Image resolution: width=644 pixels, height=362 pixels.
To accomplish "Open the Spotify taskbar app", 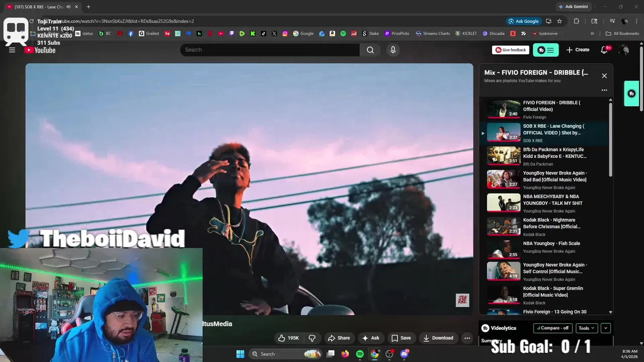I will [x=360, y=354].
